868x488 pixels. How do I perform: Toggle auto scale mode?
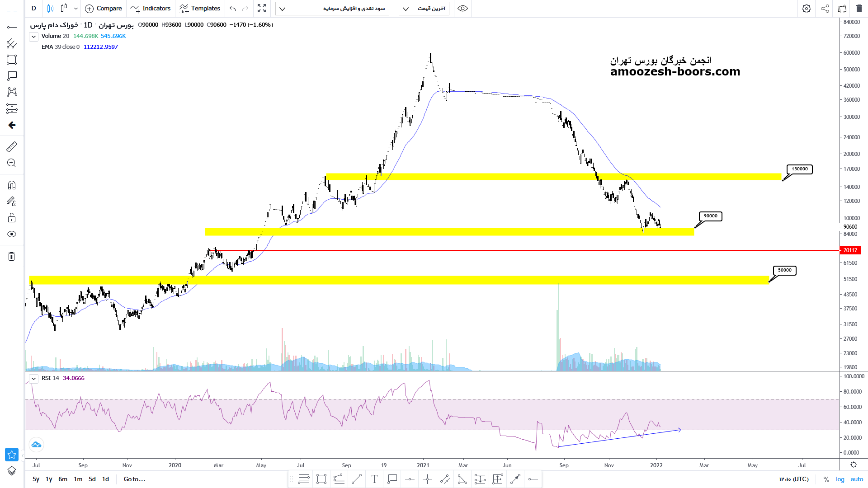857,479
